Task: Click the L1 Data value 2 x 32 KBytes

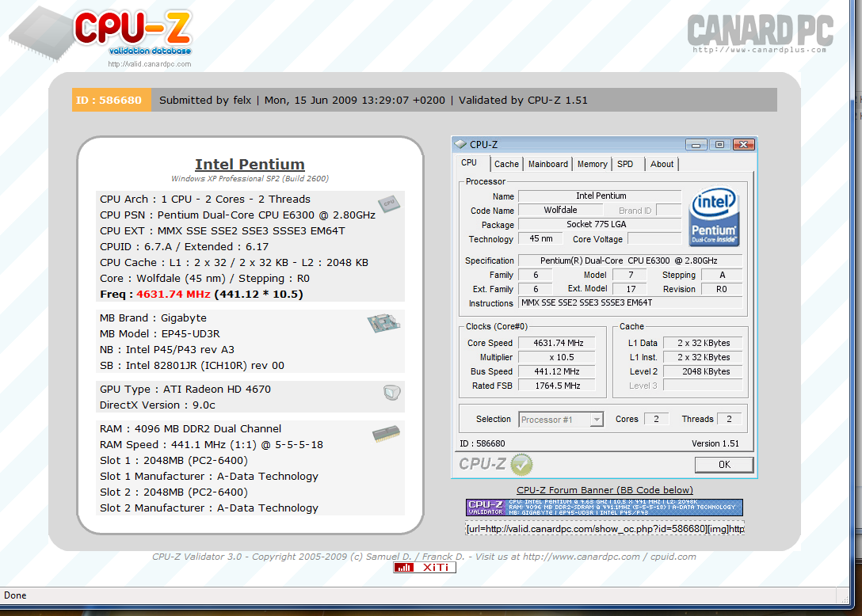Action: [703, 343]
